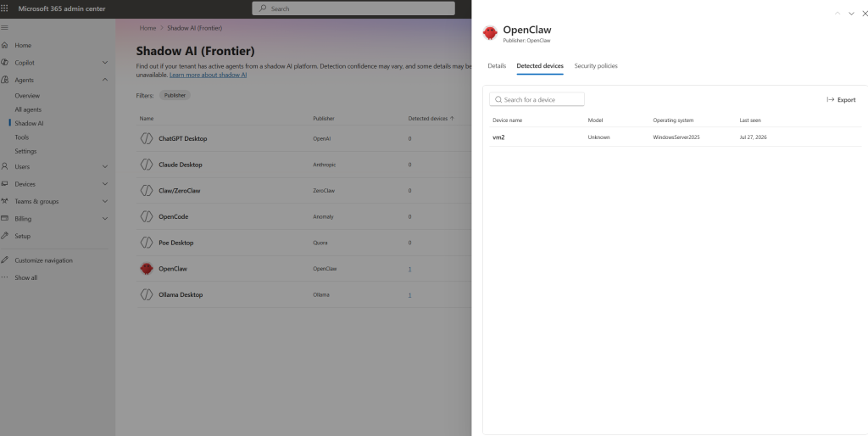The width and height of the screenshot is (868, 436).
Task: Click the Shadow AI (Frontier) breadcrumb
Action: coord(194,28)
